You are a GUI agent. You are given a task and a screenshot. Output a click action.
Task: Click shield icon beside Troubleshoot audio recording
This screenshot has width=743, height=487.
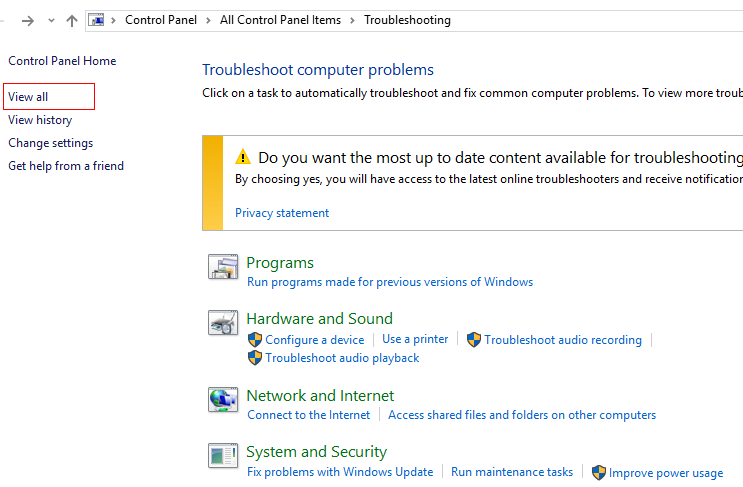click(474, 340)
